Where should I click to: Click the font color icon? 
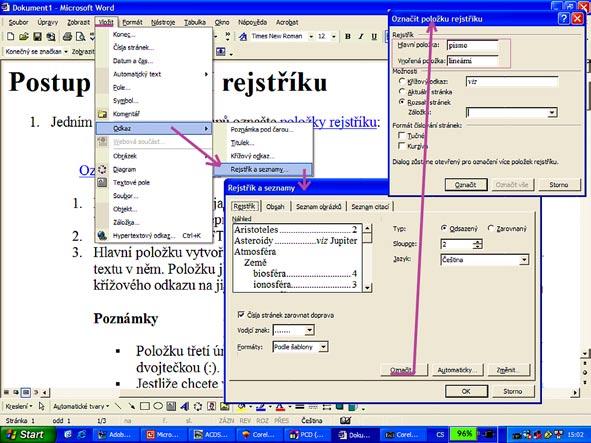[x=280, y=407]
